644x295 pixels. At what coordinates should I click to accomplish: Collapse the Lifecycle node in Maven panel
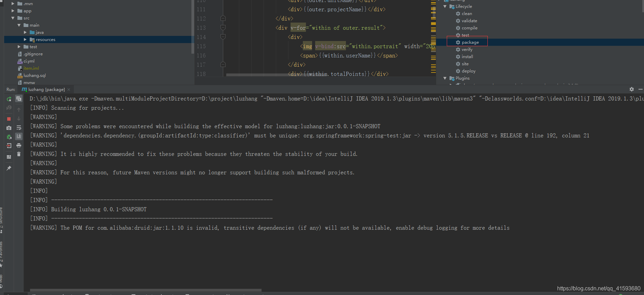[x=445, y=6]
